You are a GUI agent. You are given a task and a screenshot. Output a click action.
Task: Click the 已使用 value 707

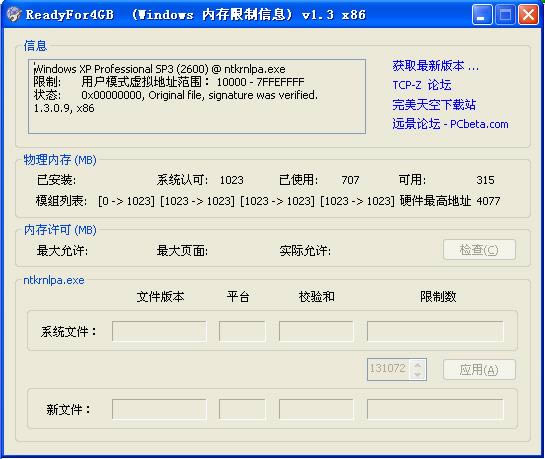click(350, 180)
